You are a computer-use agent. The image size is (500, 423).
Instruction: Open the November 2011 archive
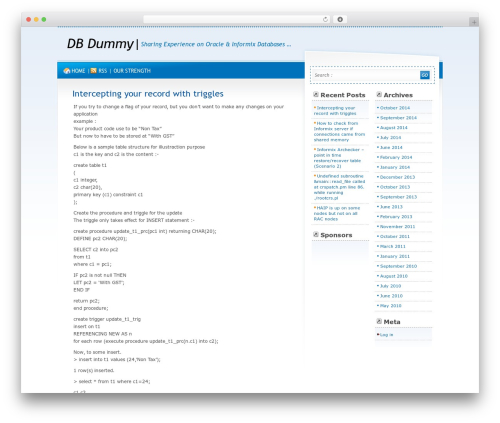coord(397,227)
